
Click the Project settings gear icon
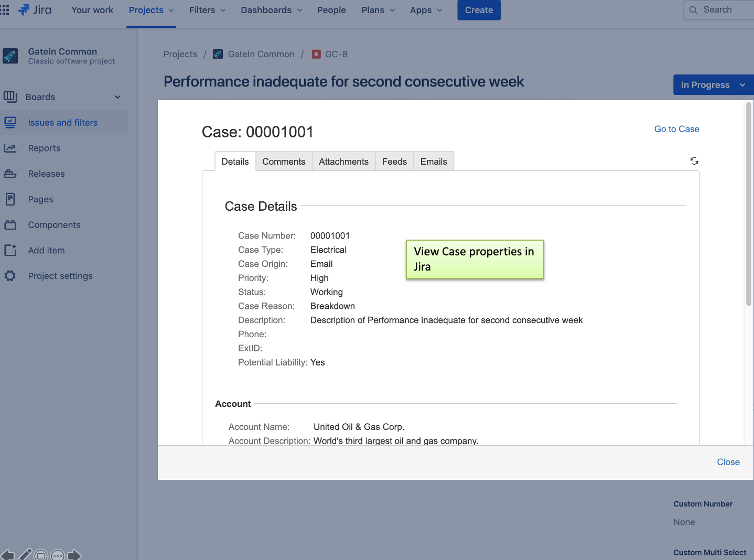10,276
